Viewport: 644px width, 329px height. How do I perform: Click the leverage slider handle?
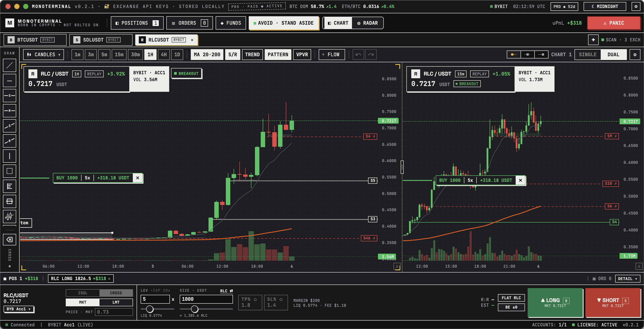click(150, 309)
